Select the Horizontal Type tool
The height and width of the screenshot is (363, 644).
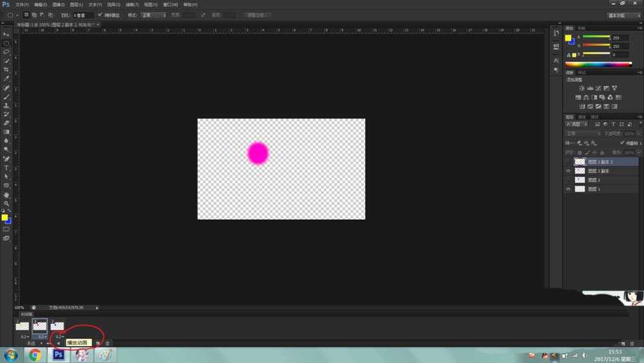6,168
